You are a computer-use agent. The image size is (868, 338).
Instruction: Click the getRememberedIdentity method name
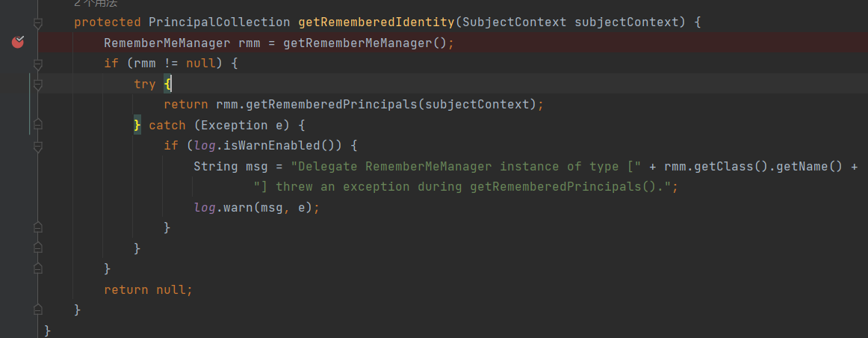(x=376, y=22)
